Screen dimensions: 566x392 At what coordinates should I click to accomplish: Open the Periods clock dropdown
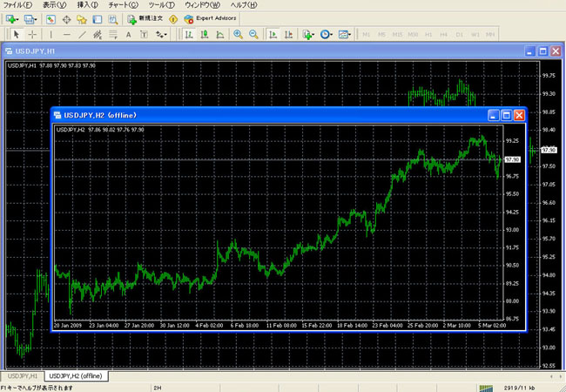coord(327,34)
